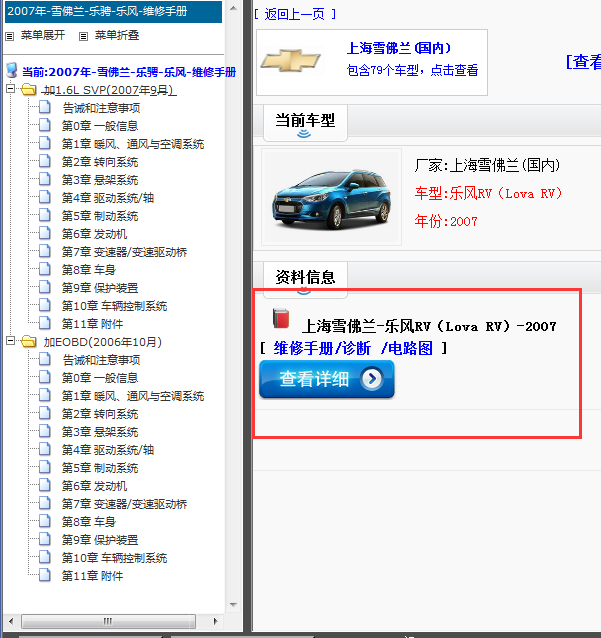Open 第2章 转向系统 under EOBD folder
The width and height of the screenshot is (601, 638).
click(x=100, y=414)
